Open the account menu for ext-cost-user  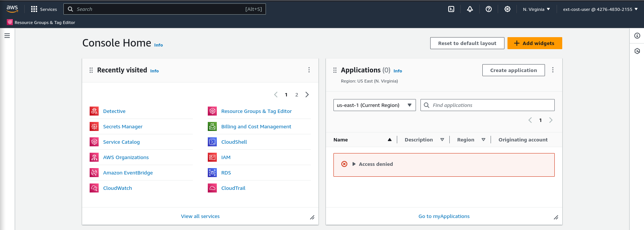pyautogui.click(x=600, y=9)
